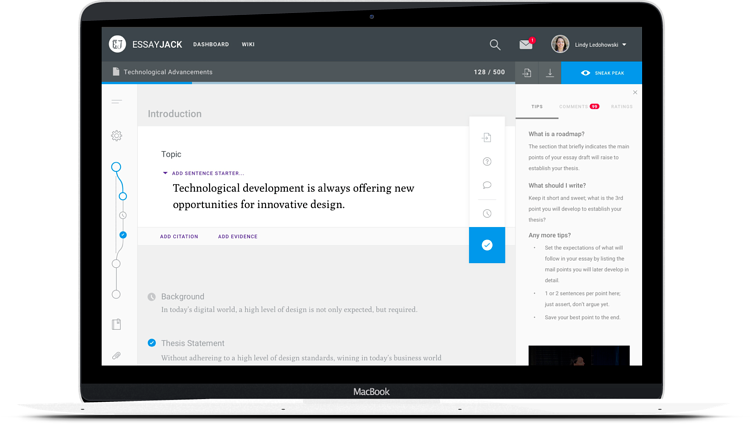
Task: Toggle the hamburger menu in left sidebar
Action: coord(117,102)
